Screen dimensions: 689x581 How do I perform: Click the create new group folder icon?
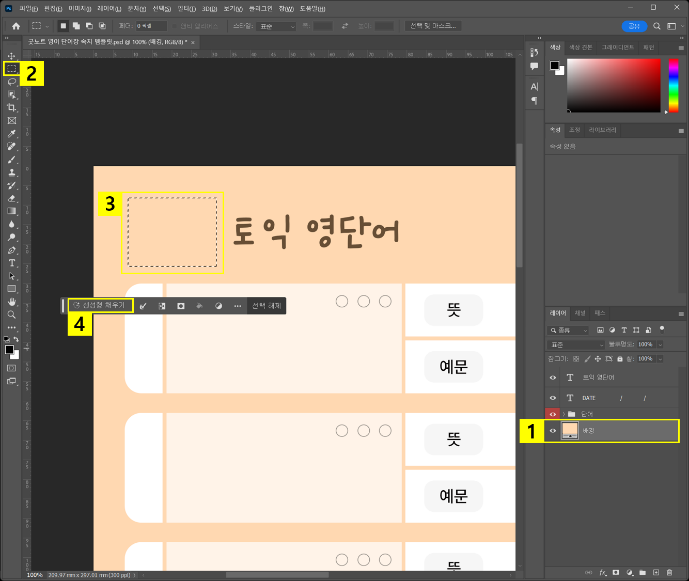[642, 573]
